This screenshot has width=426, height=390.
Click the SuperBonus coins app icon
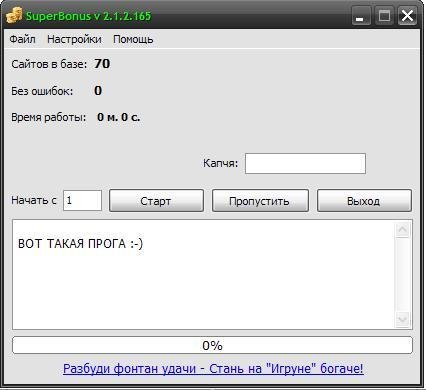coord(14,15)
